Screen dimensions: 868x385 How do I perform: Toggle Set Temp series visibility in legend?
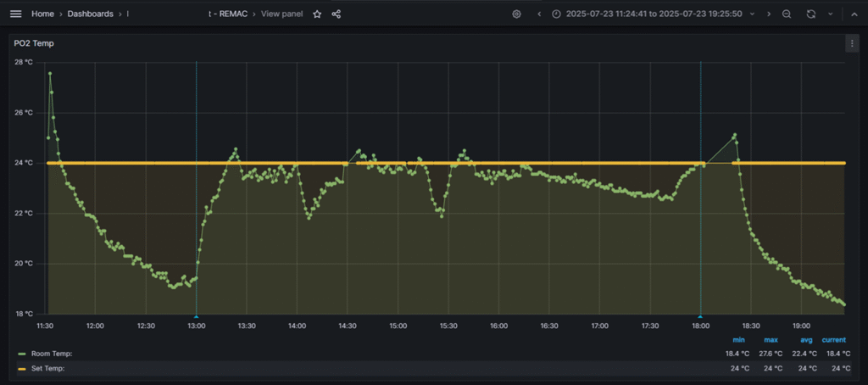click(48, 369)
